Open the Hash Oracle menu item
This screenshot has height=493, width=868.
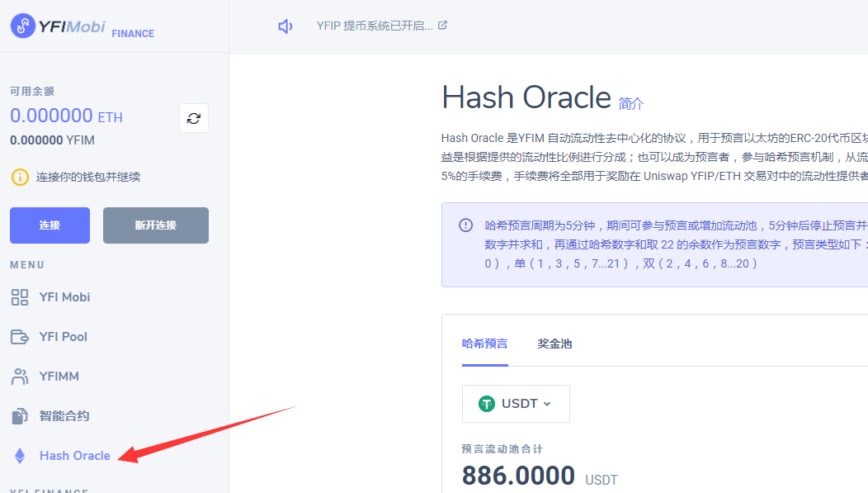(75, 456)
